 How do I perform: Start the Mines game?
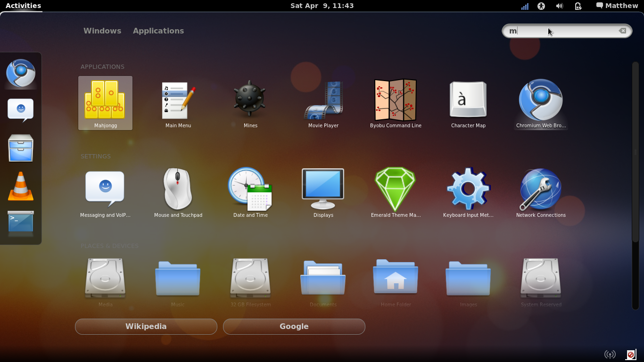click(x=250, y=103)
